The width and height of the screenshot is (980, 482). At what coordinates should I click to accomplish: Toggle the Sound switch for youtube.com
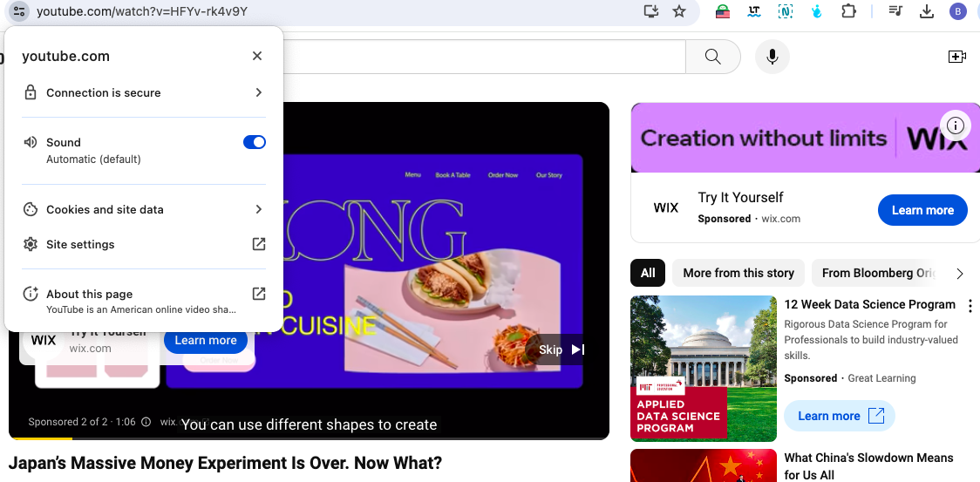(255, 143)
